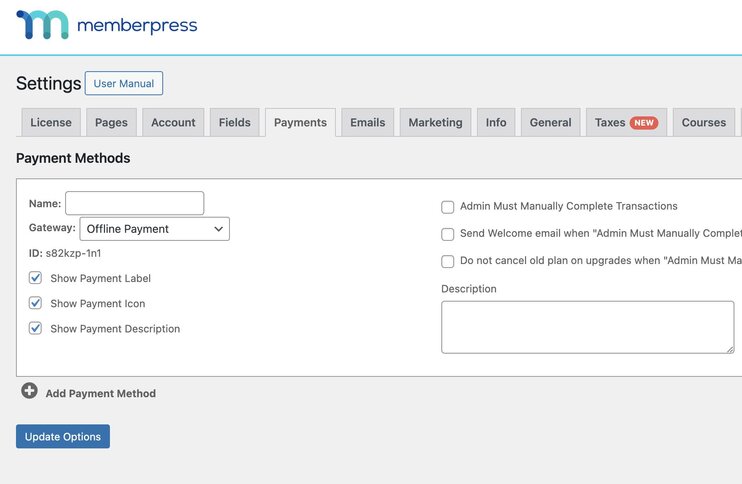
Task: Click the NEW badge on Taxes tab
Action: pyautogui.click(x=643, y=123)
